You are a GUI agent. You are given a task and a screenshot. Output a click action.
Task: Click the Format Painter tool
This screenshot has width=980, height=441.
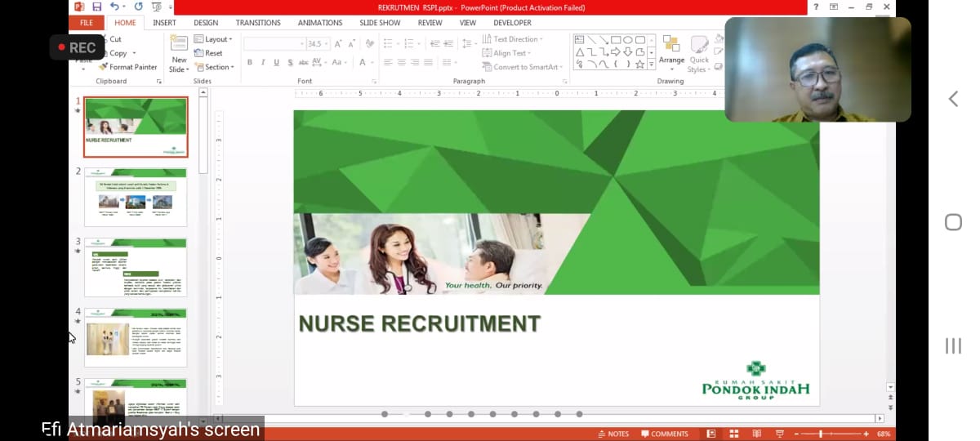(x=128, y=67)
